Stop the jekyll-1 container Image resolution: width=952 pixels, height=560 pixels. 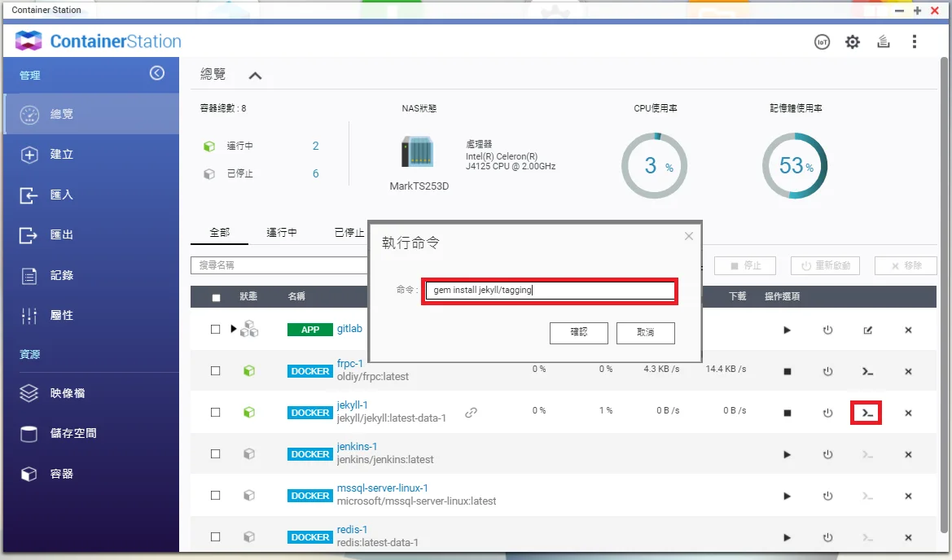pos(787,413)
